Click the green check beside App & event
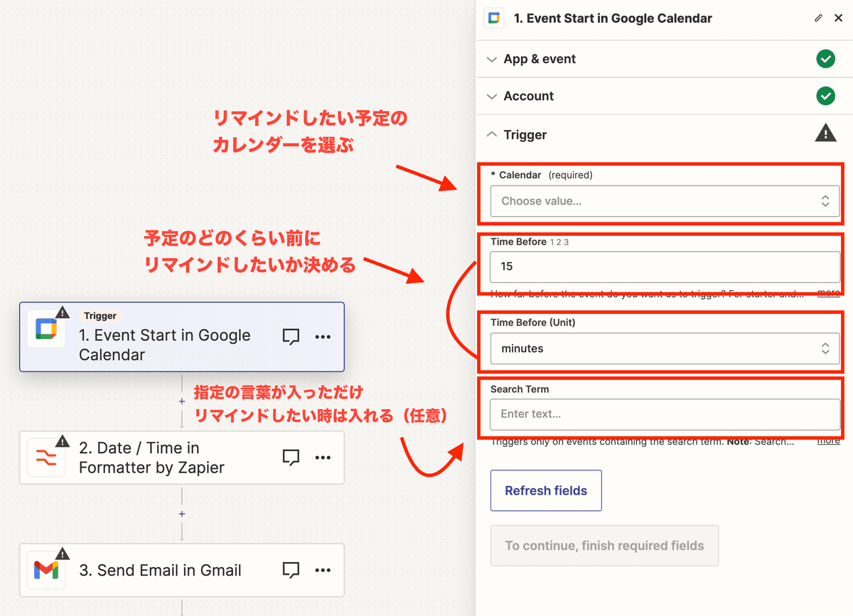This screenshot has height=616, width=853. pos(825,59)
